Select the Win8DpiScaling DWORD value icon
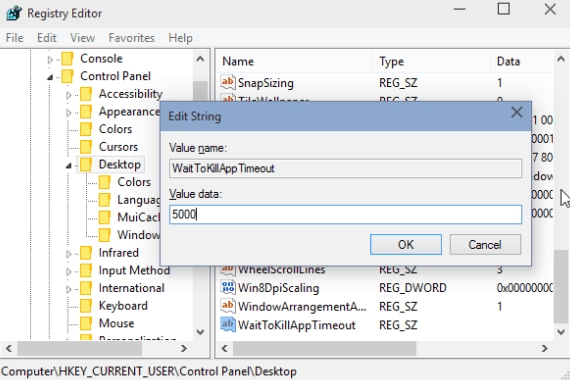 pos(228,287)
